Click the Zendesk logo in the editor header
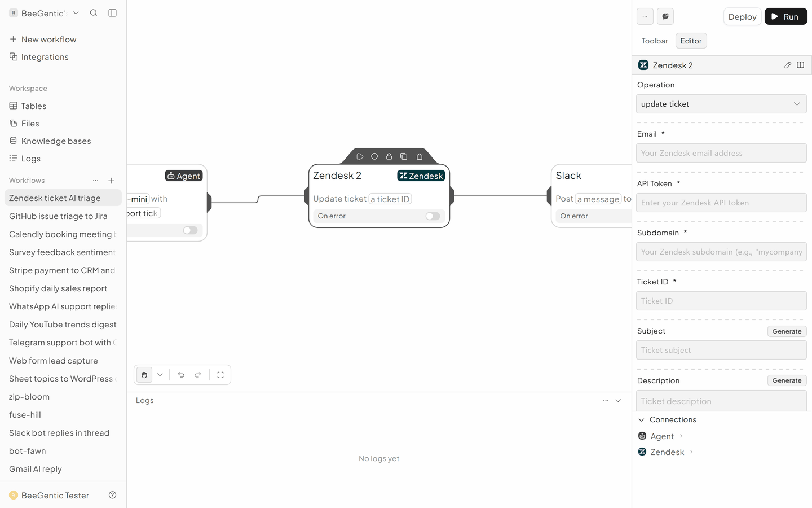 point(643,65)
